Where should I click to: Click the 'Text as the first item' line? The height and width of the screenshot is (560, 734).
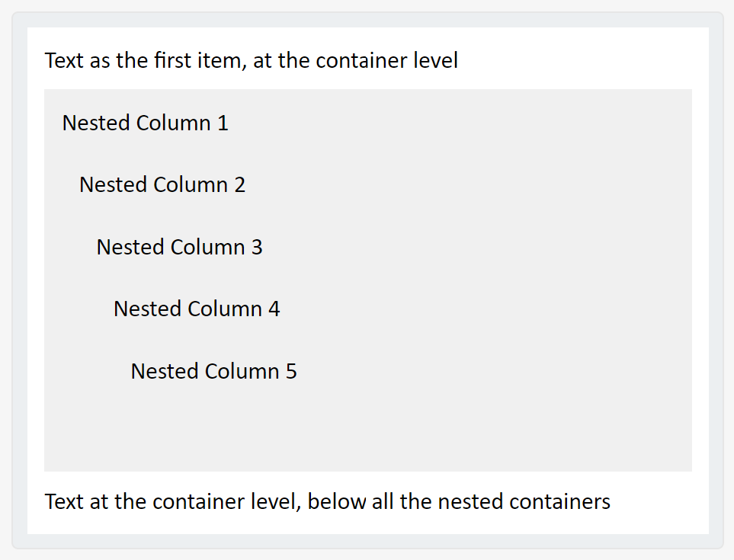[252, 61]
